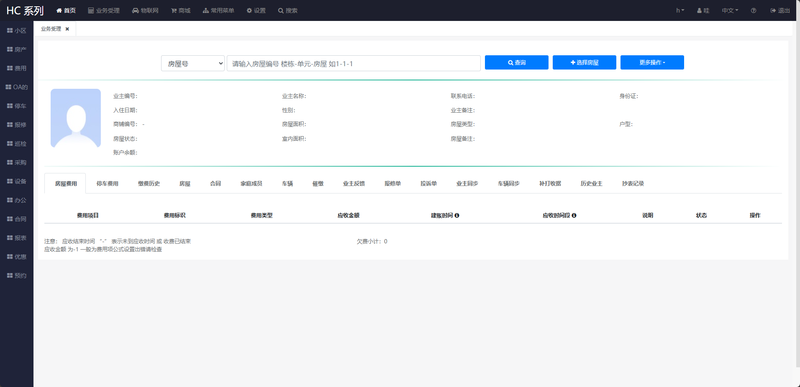Open 小区 in left sidebar
The image size is (800, 387).
pos(17,31)
